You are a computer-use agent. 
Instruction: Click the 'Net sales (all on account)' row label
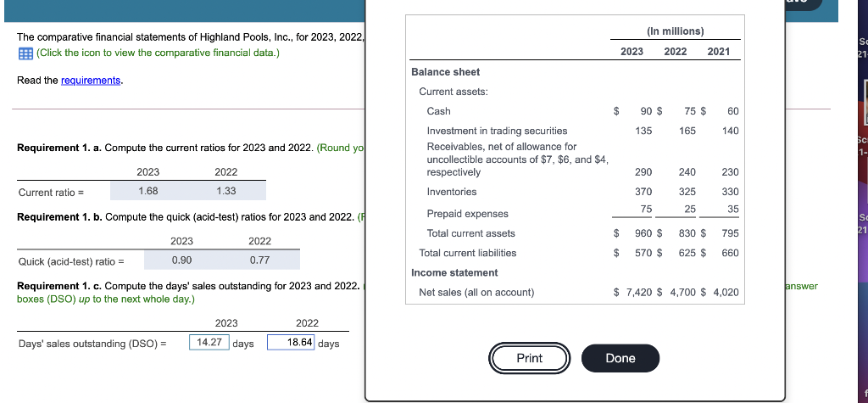(476, 292)
